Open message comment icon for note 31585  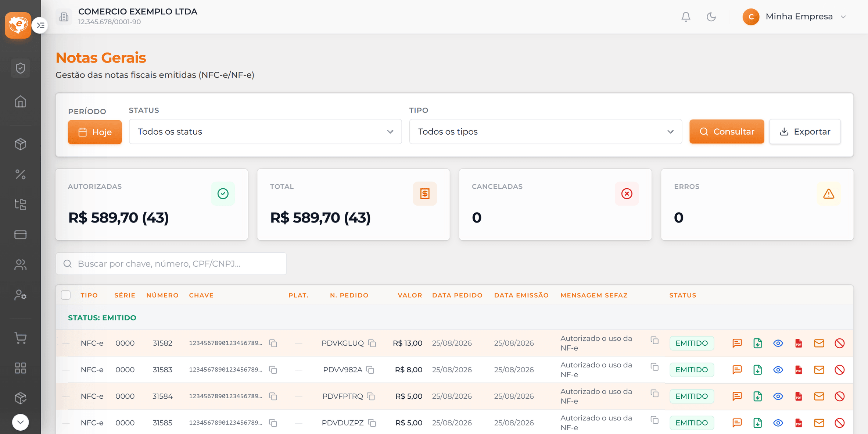(x=737, y=423)
